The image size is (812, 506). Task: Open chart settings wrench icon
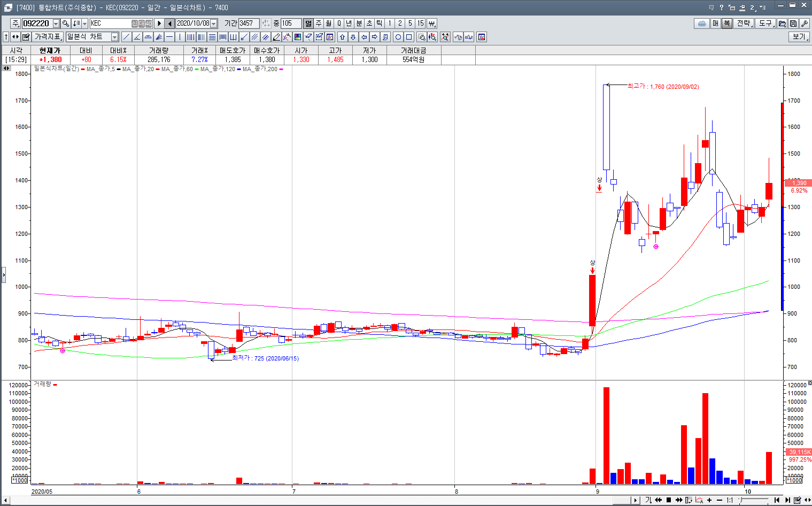(805, 24)
